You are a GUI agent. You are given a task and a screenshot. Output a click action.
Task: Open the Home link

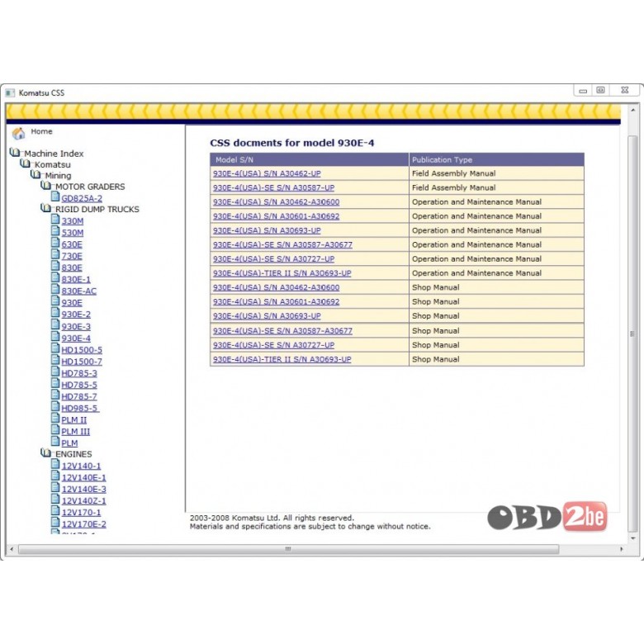(41, 131)
